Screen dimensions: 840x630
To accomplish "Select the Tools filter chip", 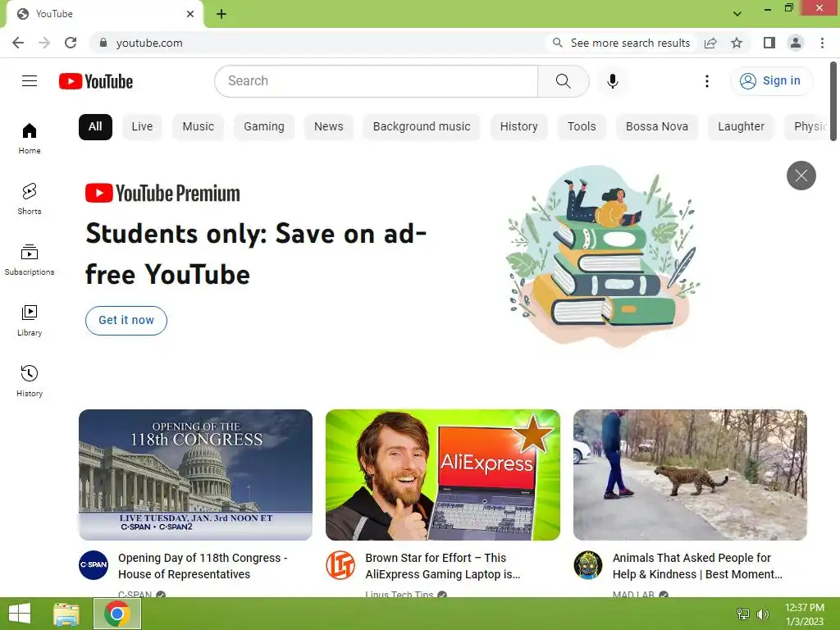I will click(x=582, y=127).
